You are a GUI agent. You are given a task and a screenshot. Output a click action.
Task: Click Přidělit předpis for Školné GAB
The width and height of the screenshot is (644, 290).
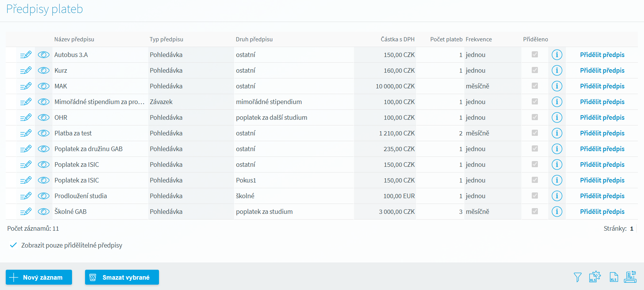point(602,212)
